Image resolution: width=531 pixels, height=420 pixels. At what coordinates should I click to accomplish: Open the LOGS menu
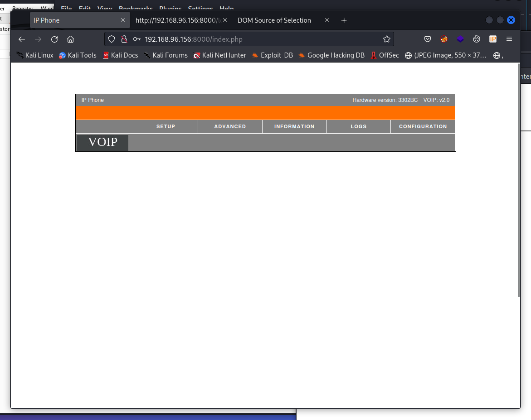(359, 126)
